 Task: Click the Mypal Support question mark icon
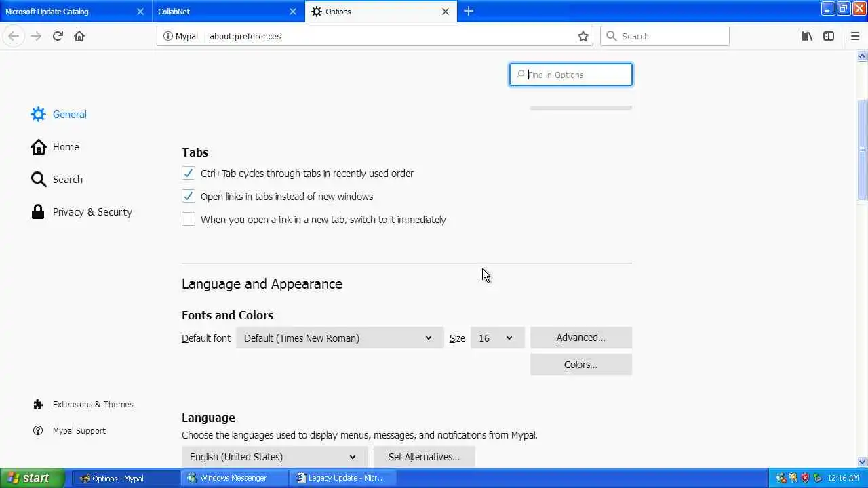tap(38, 430)
